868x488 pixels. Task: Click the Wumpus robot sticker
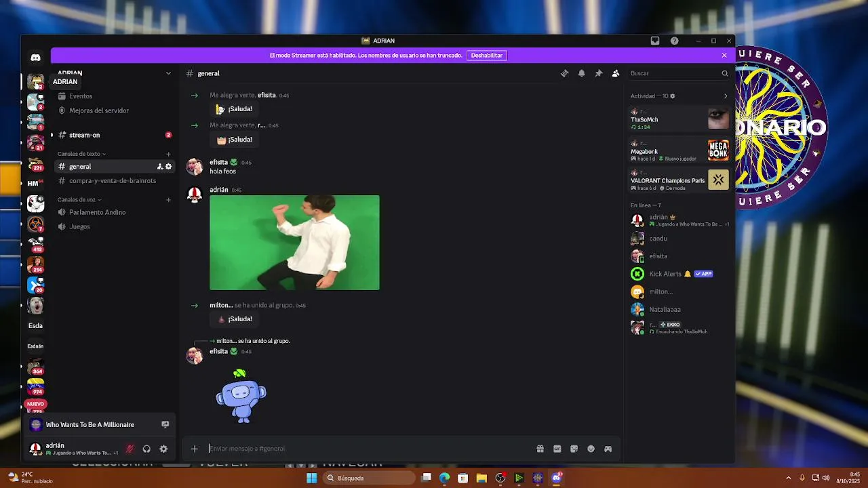pos(241,397)
